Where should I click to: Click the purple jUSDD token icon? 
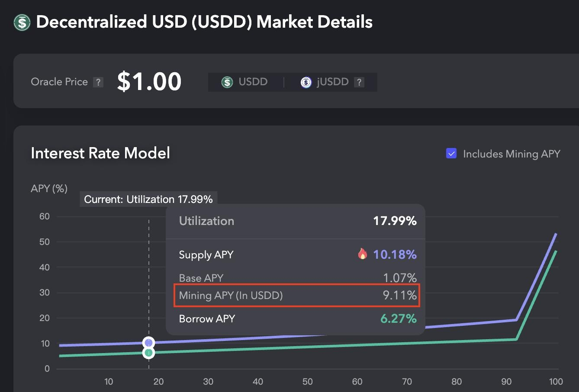tap(306, 82)
